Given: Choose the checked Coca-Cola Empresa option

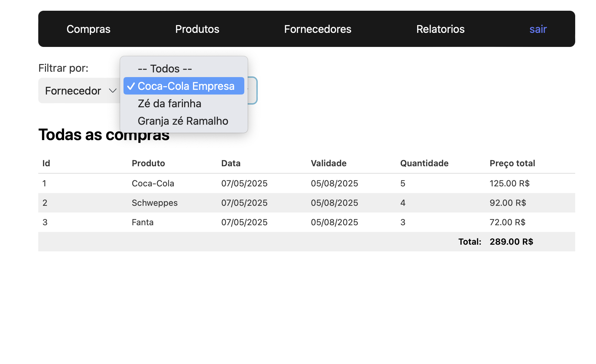Looking at the screenshot, I should coord(186,86).
